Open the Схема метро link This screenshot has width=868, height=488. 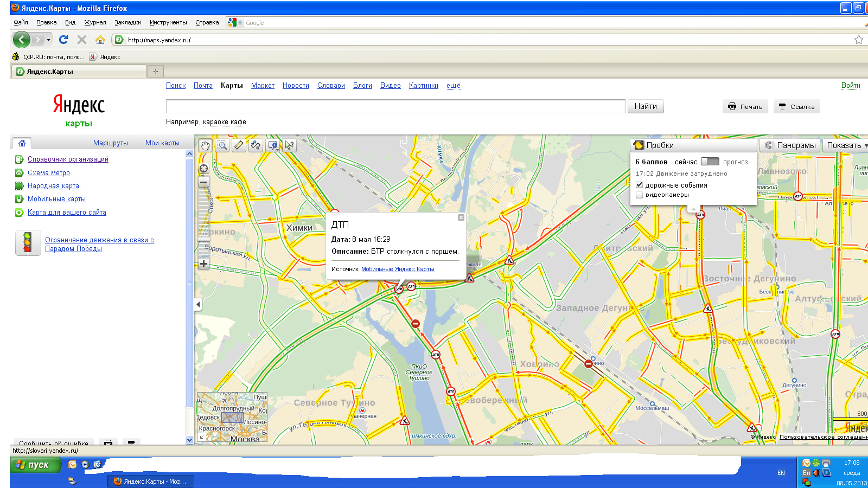(49, 173)
